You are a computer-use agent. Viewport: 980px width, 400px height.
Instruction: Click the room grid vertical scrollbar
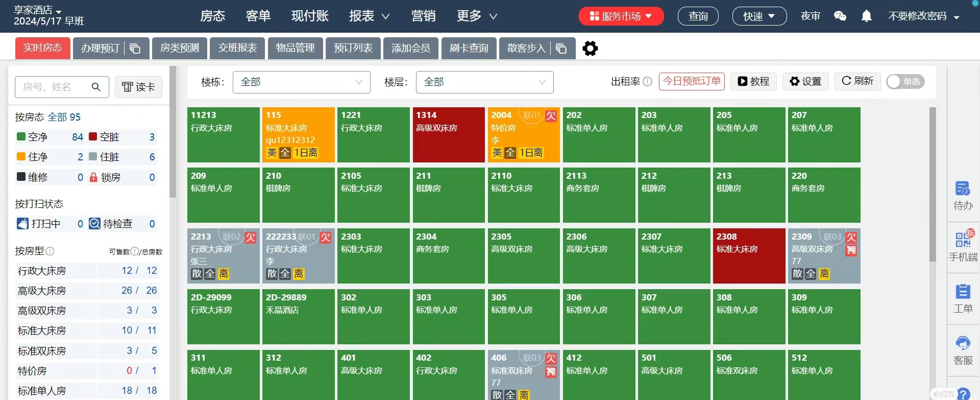[x=933, y=184]
